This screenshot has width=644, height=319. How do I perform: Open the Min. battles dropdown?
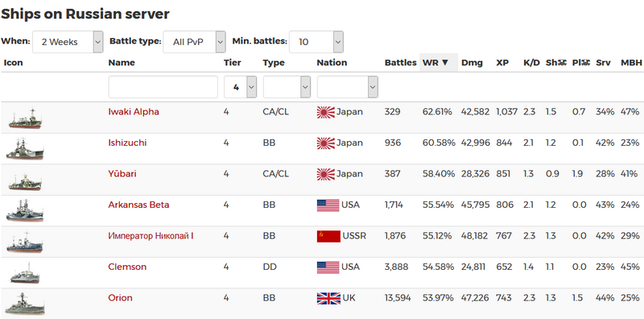tap(316, 42)
